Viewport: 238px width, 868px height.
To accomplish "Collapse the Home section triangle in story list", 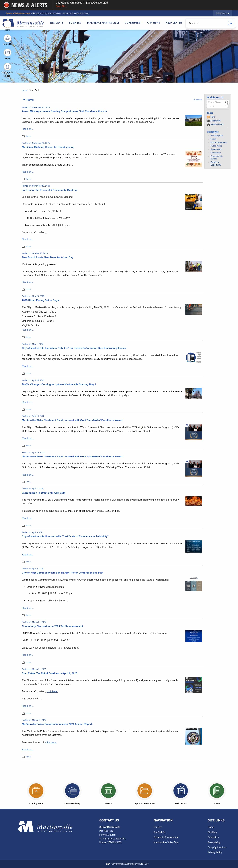I will point(24,100).
